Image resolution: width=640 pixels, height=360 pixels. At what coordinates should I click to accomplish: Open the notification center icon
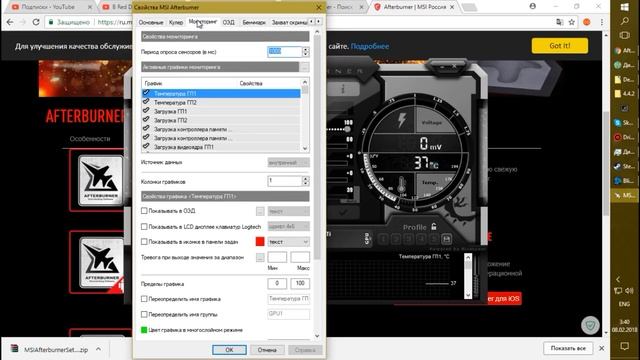[624, 346]
